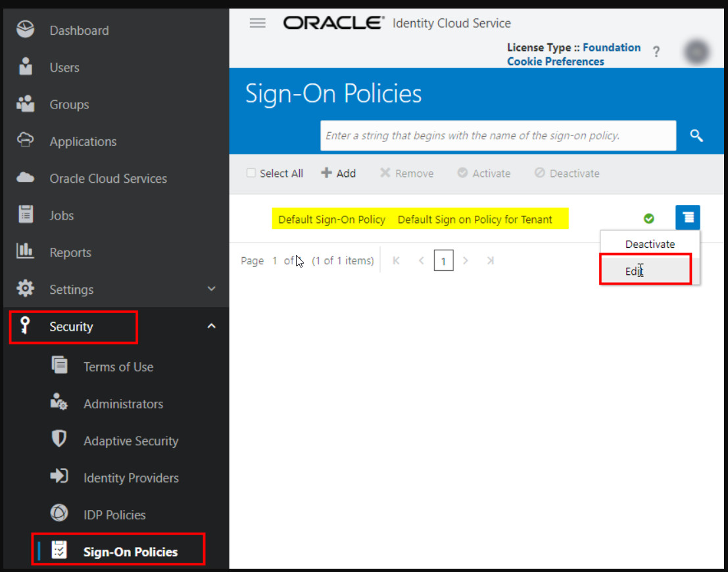728x572 pixels.
Task: Click the Groups people icon
Action: coord(26,103)
